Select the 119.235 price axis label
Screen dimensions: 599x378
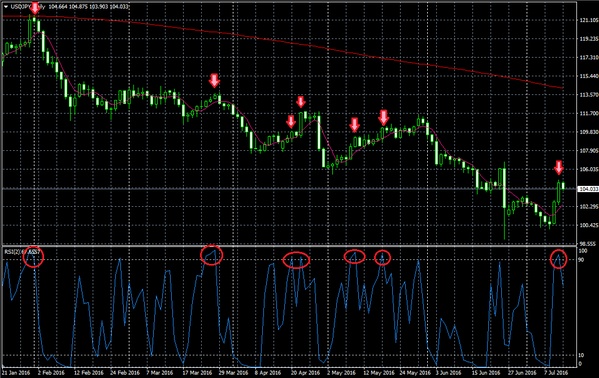click(589, 39)
